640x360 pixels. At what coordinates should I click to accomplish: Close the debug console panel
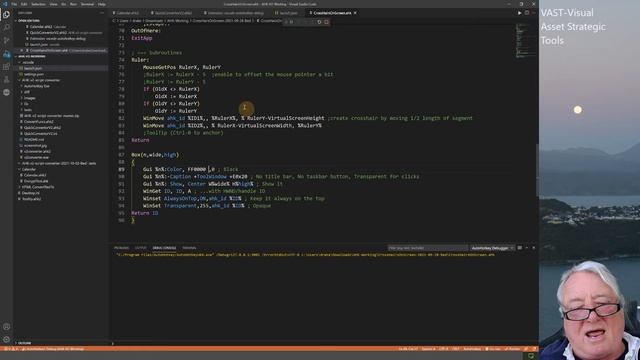pos(533,248)
